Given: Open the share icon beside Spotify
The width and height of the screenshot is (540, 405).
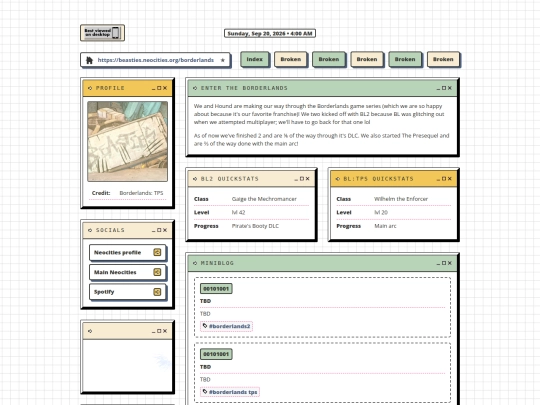Looking at the screenshot, I should [157, 292].
